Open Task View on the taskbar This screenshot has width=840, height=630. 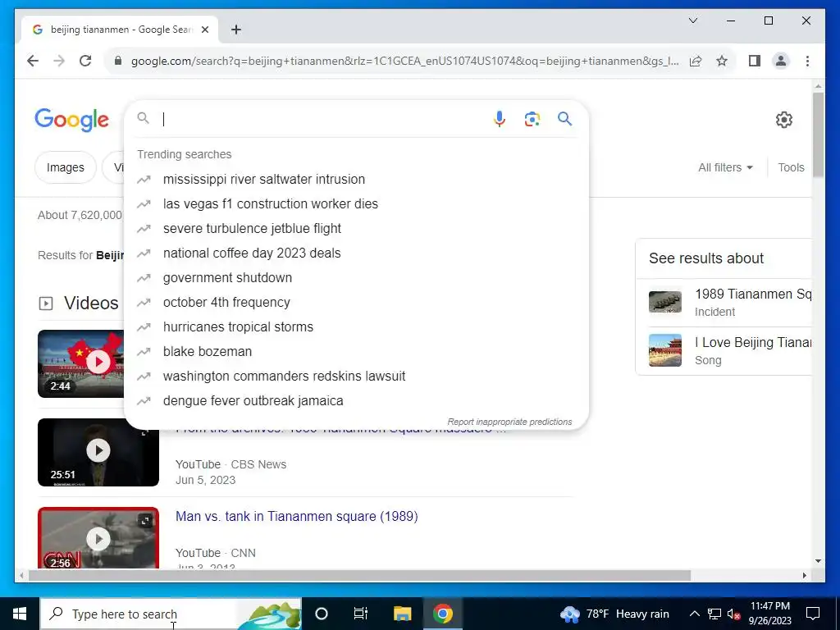(x=361, y=614)
